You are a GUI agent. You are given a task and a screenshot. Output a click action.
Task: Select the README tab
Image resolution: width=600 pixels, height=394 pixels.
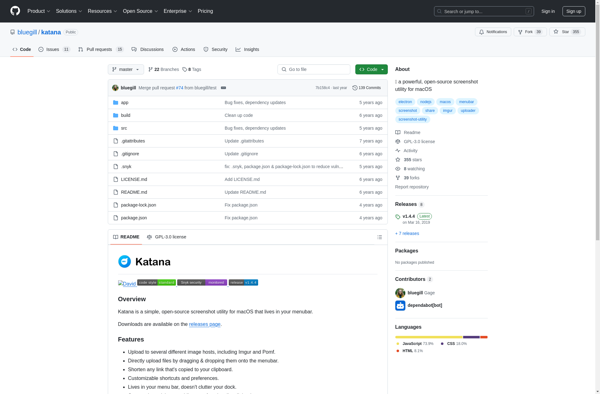click(x=126, y=237)
